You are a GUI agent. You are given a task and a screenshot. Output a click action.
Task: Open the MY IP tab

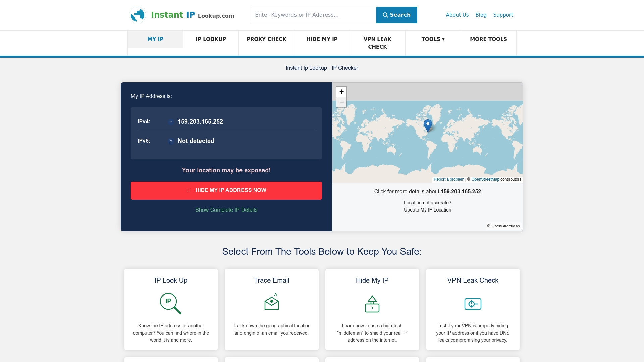[x=155, y=39]
